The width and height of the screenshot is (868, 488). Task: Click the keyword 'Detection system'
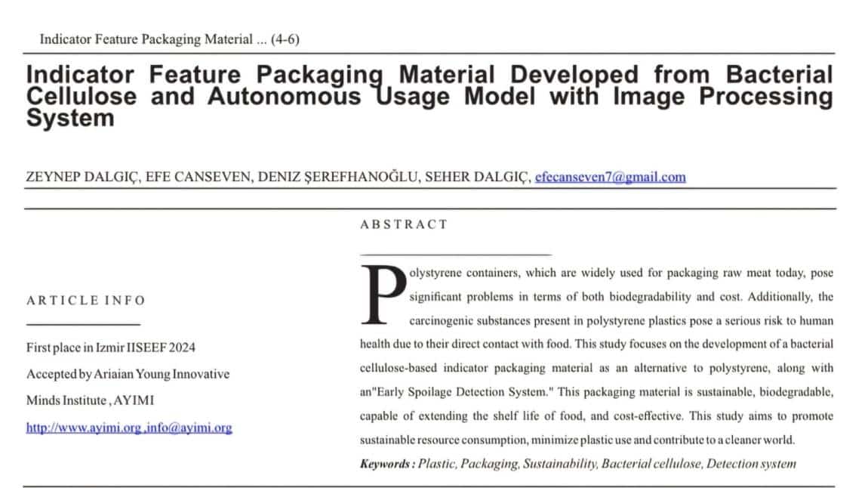(751, 464)
